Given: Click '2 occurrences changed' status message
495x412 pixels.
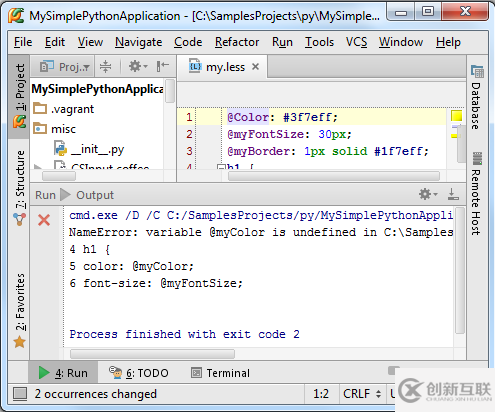Looking at the screenshot, I should pos(96,394).
